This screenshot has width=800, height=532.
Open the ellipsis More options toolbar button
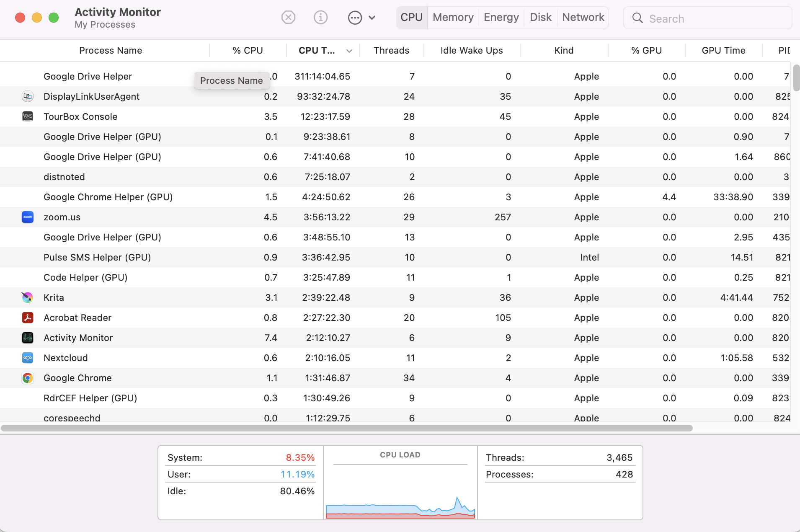pyautogui.click(x=355, y=18)
